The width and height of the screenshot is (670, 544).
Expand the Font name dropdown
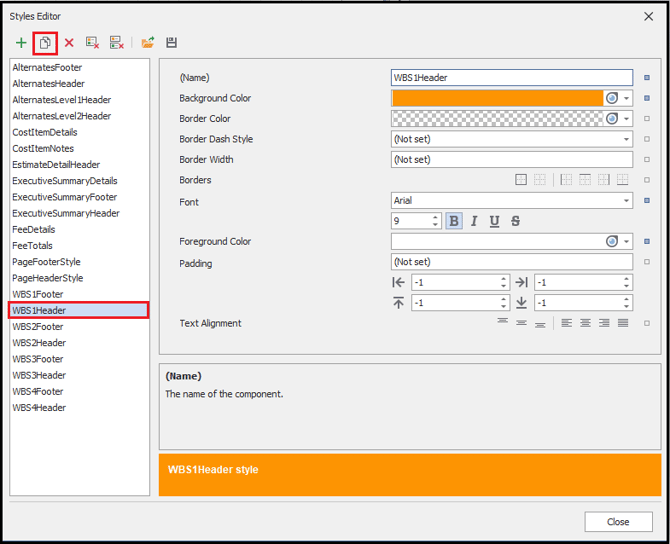pos(626,200)
